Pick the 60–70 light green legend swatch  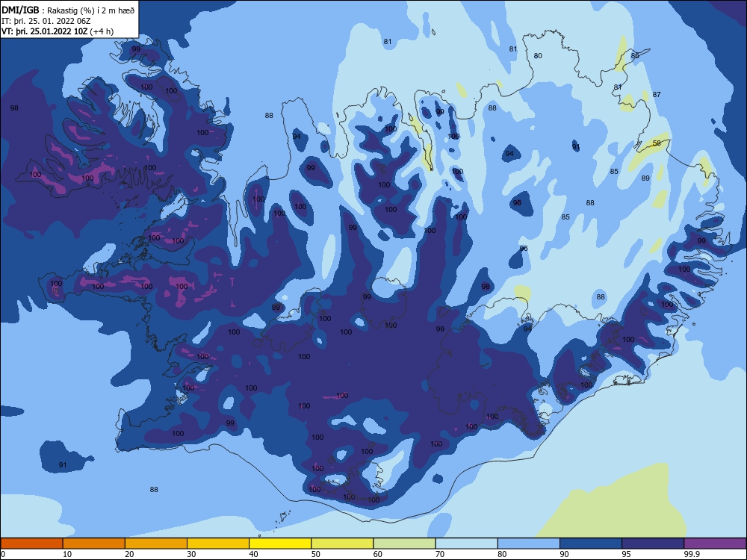(404, 544)
